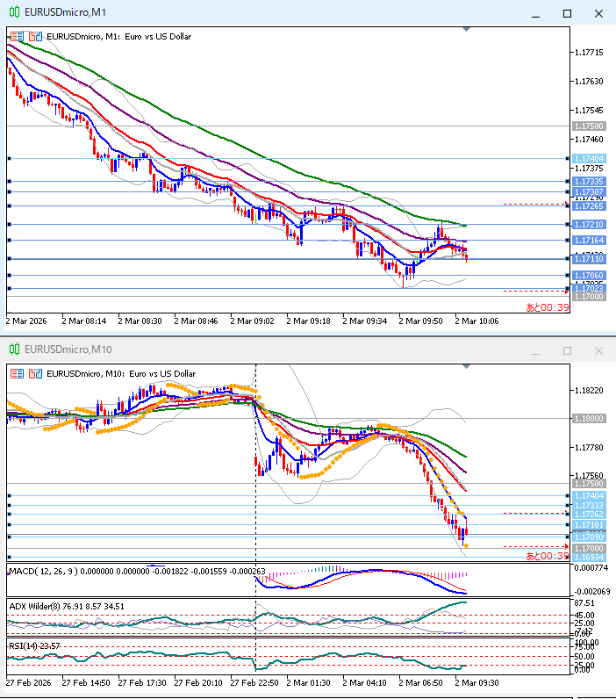Screen dimensions: 616x699
Task: Select the 1.17404 horizontal line handle in M1 chart
Action: 9,159
